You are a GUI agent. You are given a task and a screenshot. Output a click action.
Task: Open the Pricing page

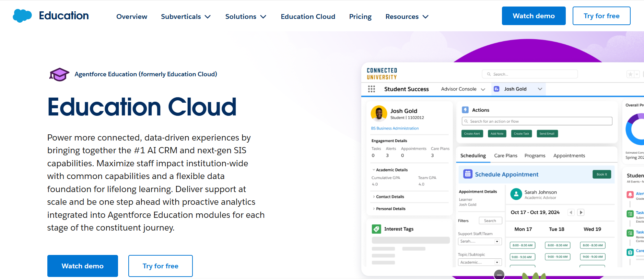point(360,16)
